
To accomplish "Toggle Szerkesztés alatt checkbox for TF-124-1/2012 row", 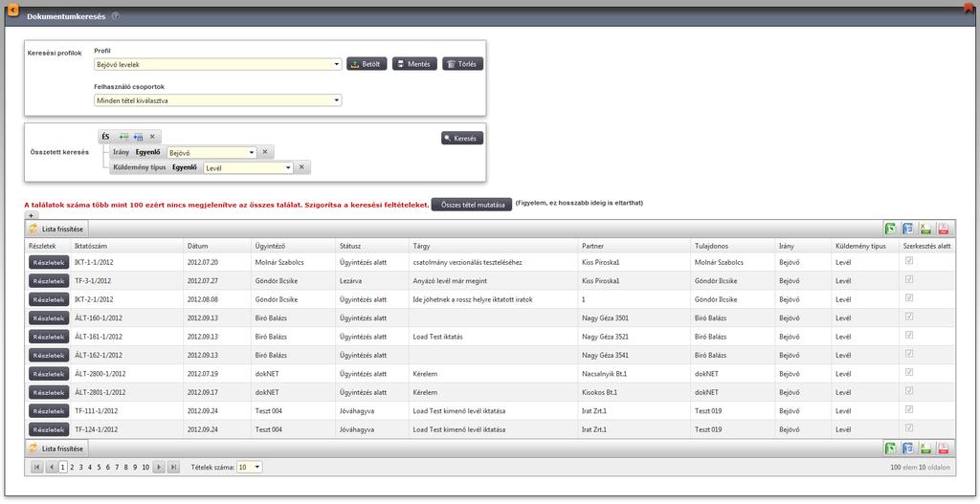I will point(909,427).
